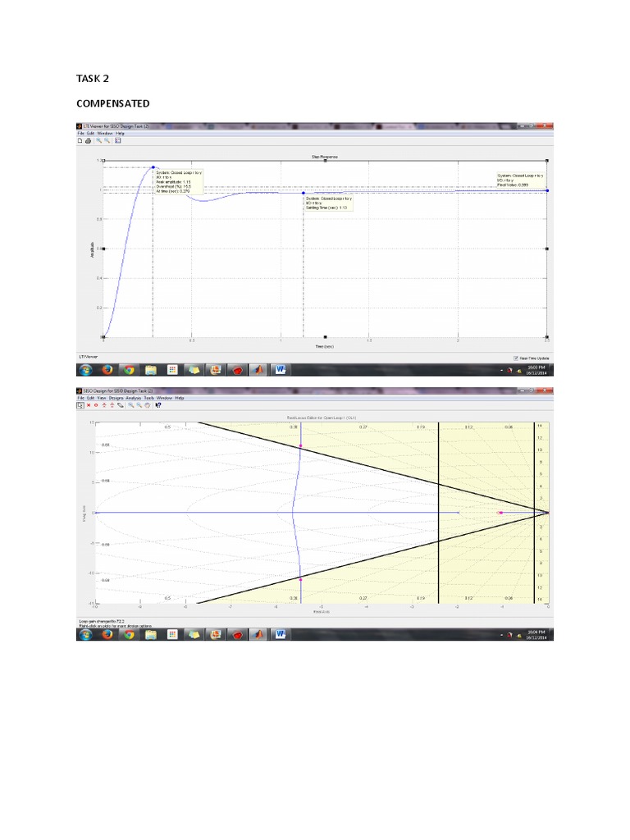Select the Add Complex Pole tool in SISO toolbar
The height and width of the screenshot is (840, 630).
pyautogui.click(x=104, y=405)
